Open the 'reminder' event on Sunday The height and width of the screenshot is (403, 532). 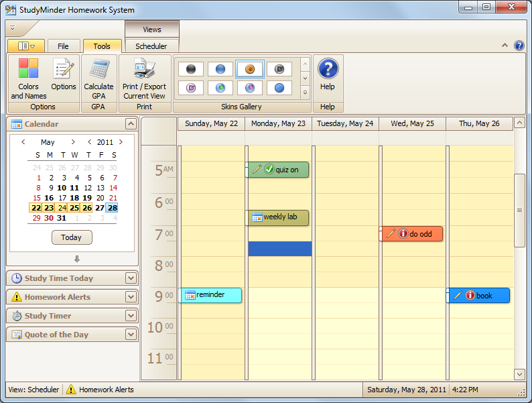211,295
